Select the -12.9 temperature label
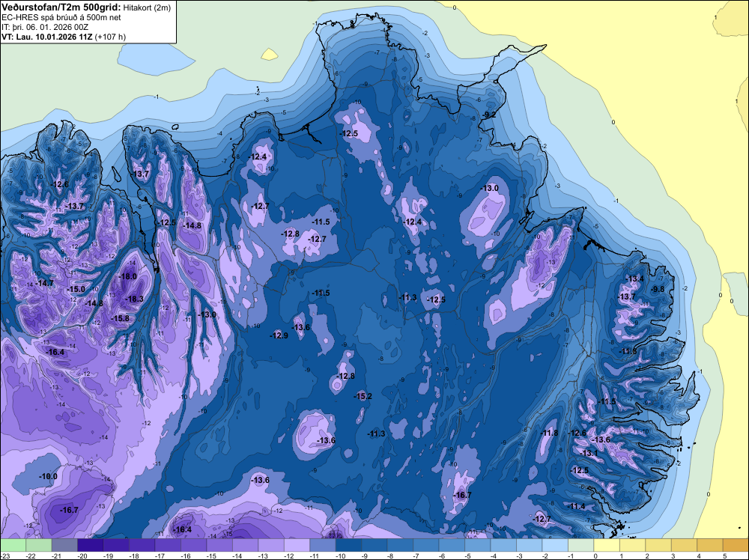The image size is (749, 560). 279,335
